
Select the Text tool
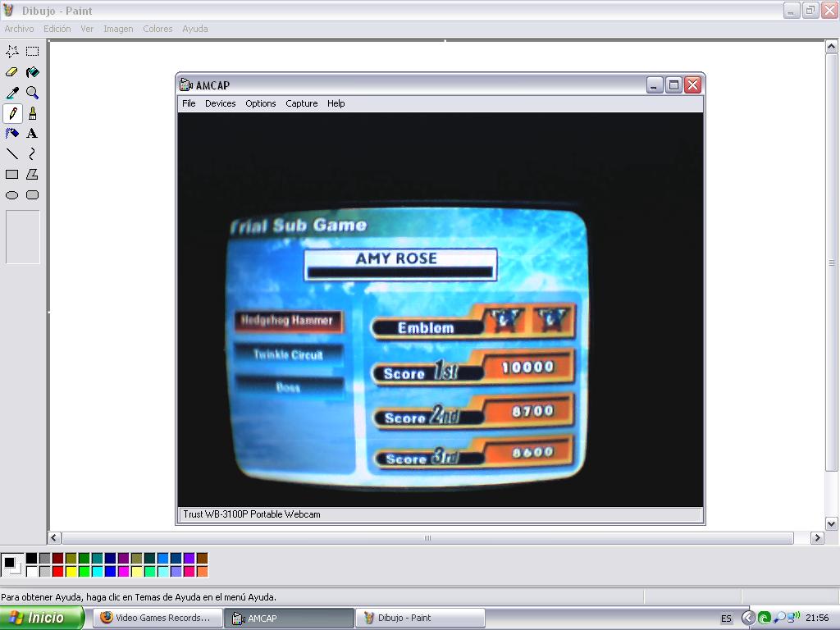tap(32, 134)
